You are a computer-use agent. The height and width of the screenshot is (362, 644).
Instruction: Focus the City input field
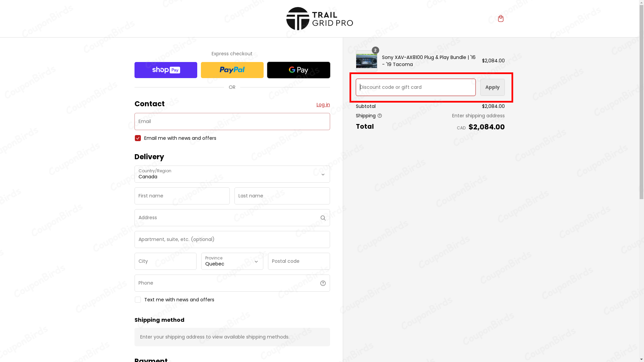click(165, 261)
